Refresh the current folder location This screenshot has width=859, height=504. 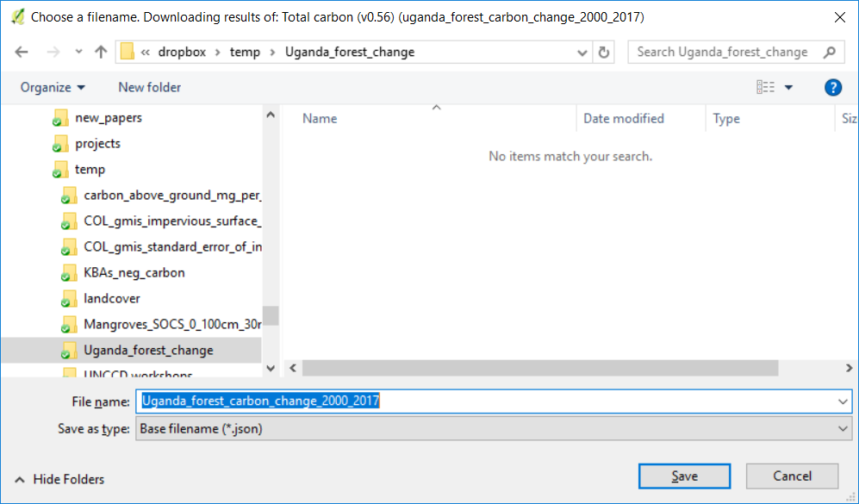tap(604, 52)
